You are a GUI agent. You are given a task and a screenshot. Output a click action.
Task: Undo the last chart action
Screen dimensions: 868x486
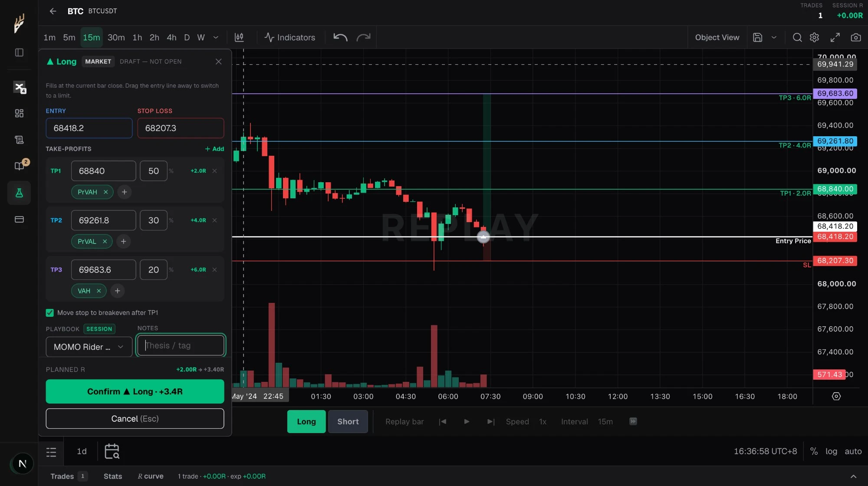tap(340, 37)
